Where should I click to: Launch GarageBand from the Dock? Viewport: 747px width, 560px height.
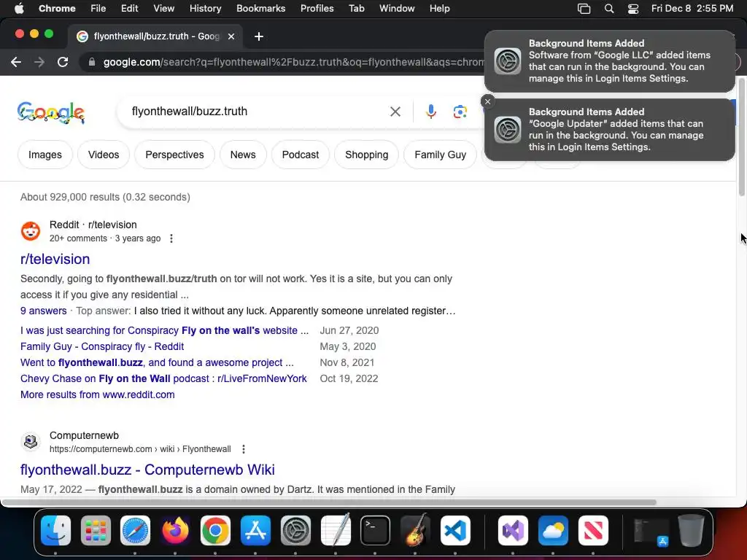pyautogui.click(x=415, y=530)
